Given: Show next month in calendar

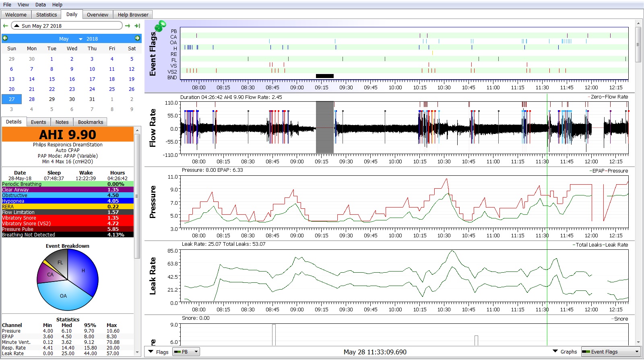Looking at the screenshot, I should (138, 38).
